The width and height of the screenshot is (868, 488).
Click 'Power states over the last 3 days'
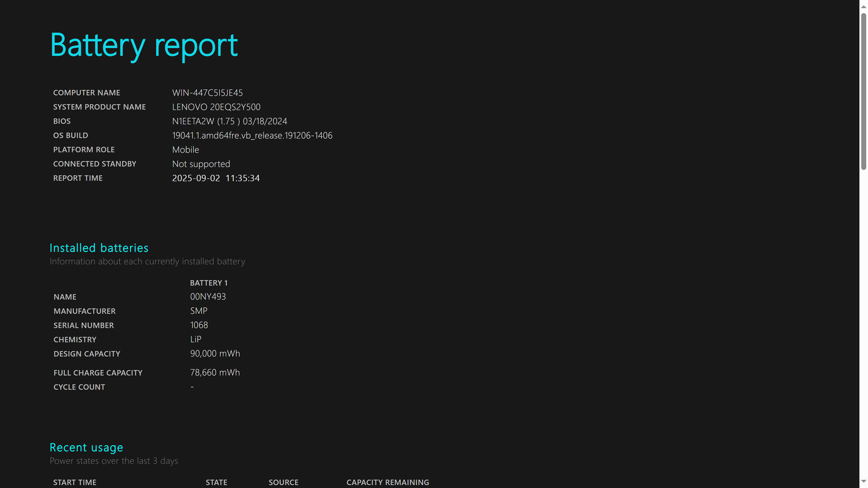click(114, 461)
